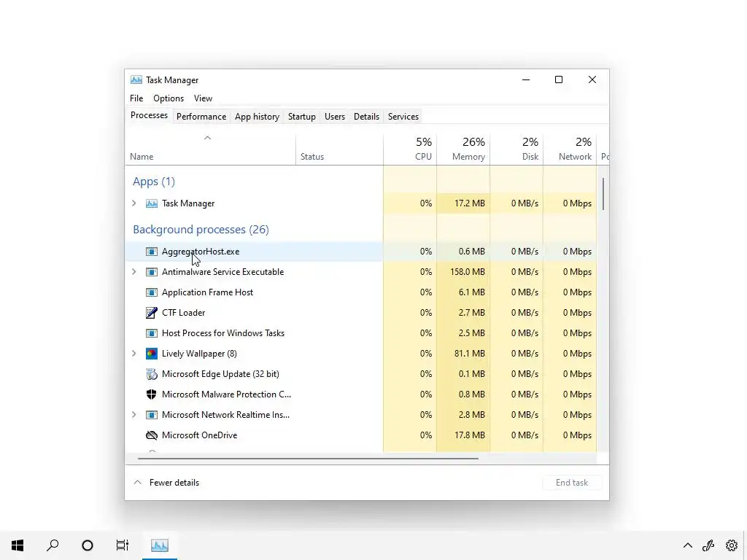Click the Application Frame Host icon
Viewport: 747px width, 560px height.
[152, 292]
